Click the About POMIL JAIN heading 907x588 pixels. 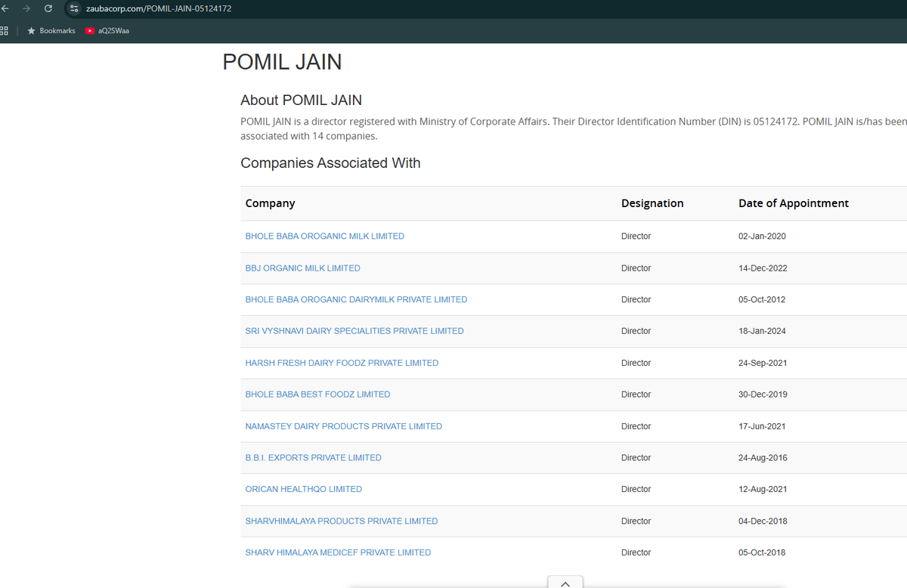[301, 100]
